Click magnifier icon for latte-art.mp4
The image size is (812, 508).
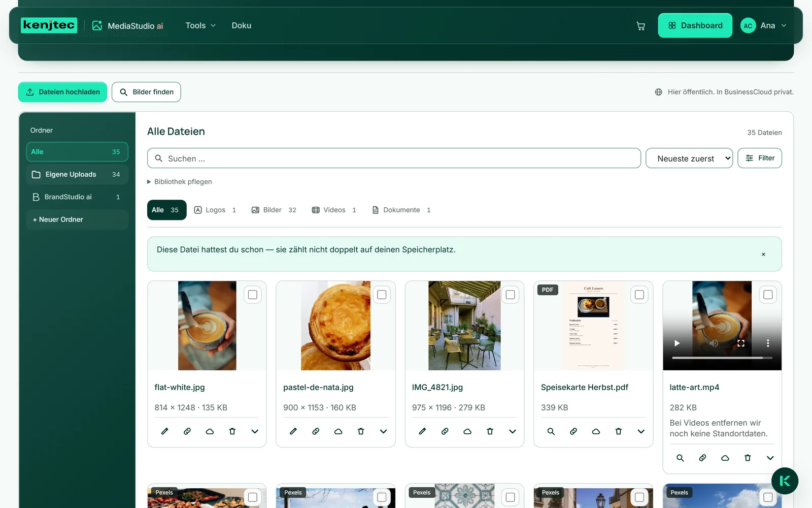[x=680, y=458]
